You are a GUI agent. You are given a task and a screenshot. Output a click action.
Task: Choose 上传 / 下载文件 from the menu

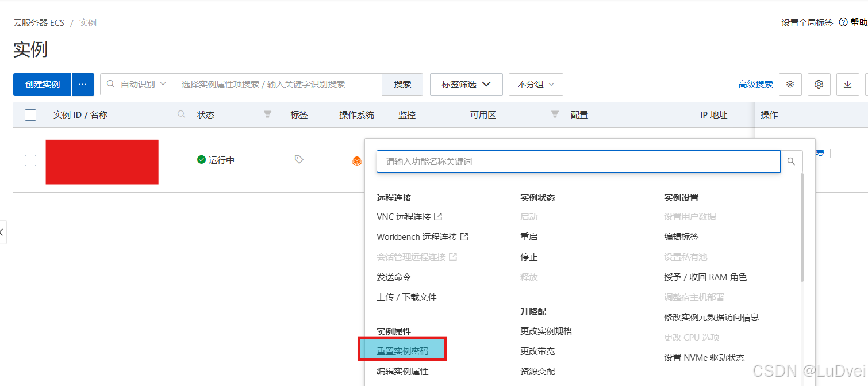pyautogui.click(x=406, y=297)
